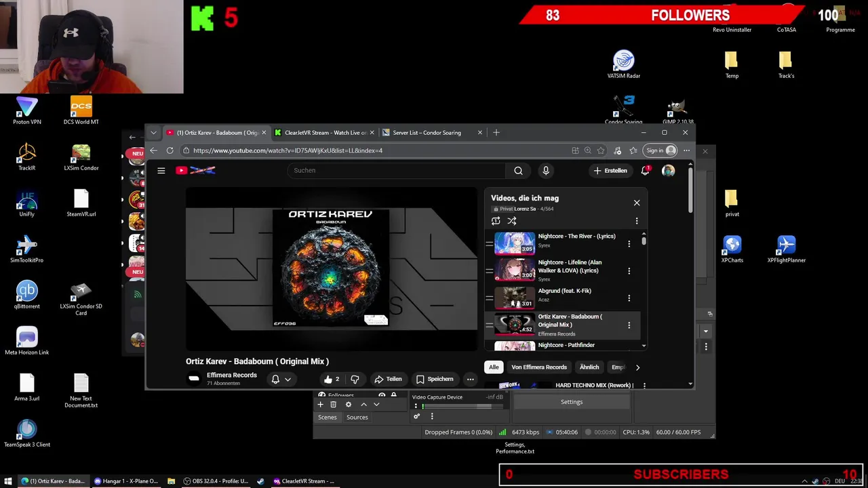868x488 pixels.
Task: Open options for Abgrund (feat. K-Fik)
Action: pos(629,298)
